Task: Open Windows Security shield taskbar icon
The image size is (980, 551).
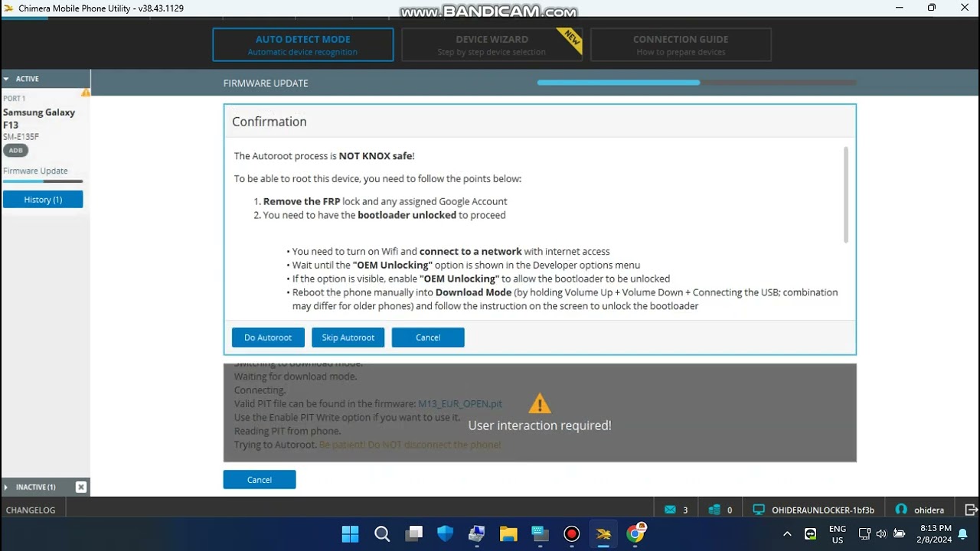Action: 446,533
